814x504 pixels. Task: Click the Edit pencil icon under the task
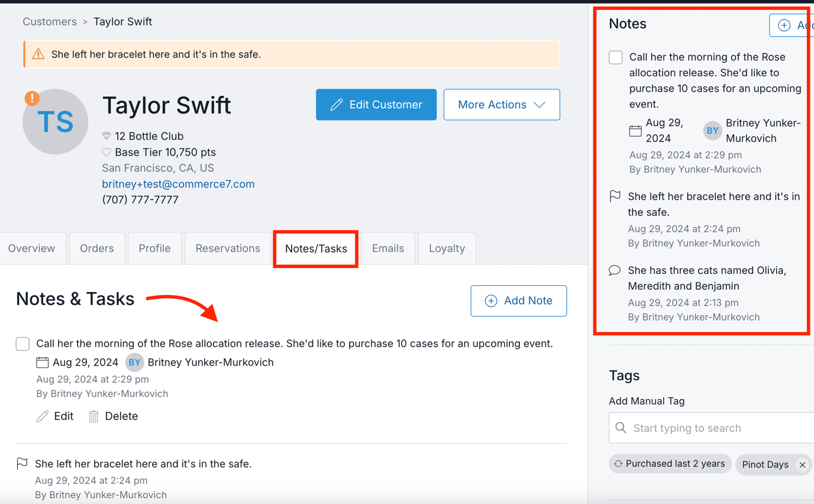43,416
